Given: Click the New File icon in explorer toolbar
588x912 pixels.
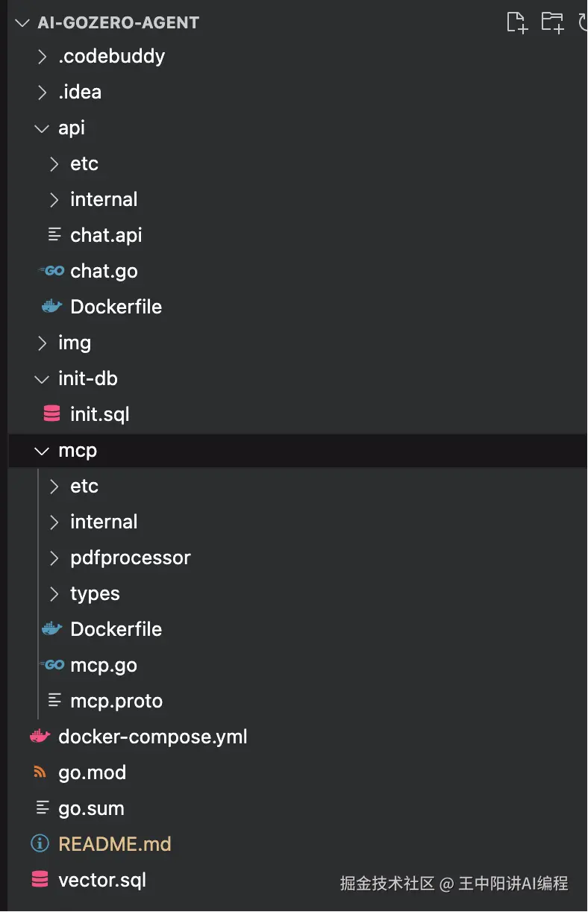Looking at the screenshot, I should point(517,22).
